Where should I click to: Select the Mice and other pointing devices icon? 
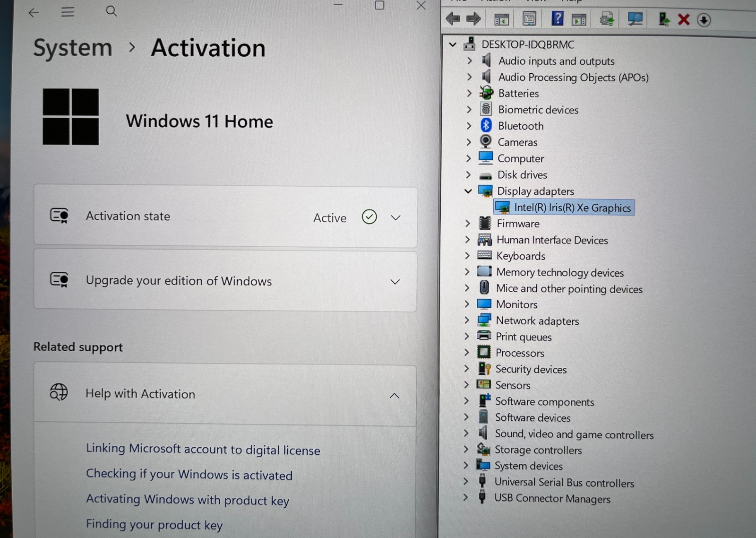click(484, 287)
